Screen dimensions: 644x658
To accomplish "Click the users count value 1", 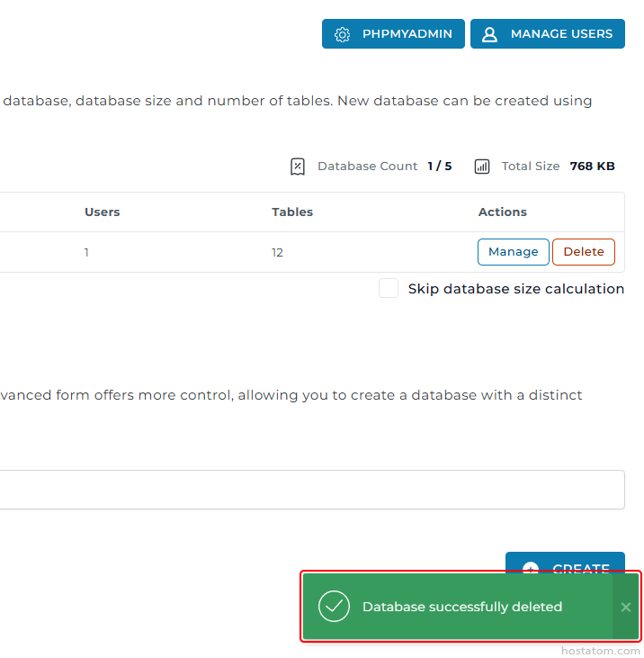I will click(86, 253).
